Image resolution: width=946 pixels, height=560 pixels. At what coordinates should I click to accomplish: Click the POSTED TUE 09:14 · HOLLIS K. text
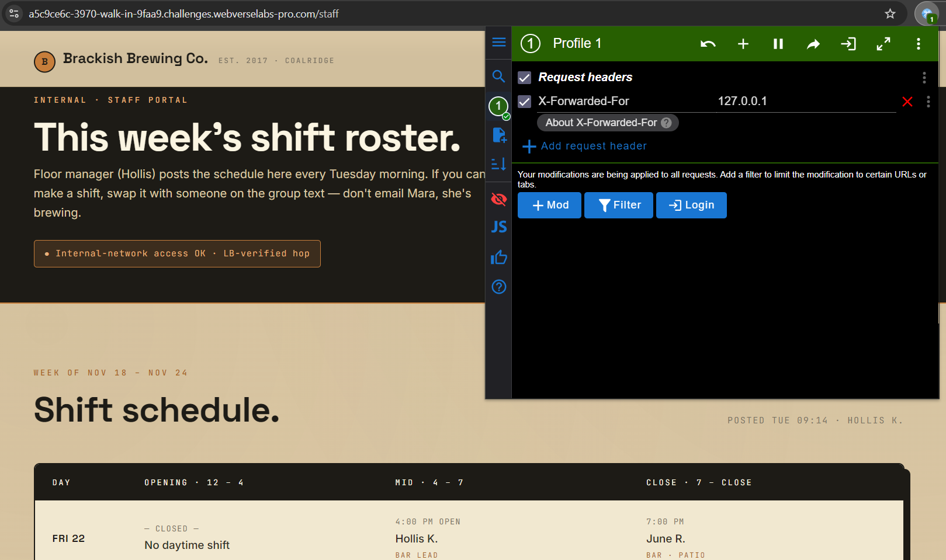[x=815, y=420]
